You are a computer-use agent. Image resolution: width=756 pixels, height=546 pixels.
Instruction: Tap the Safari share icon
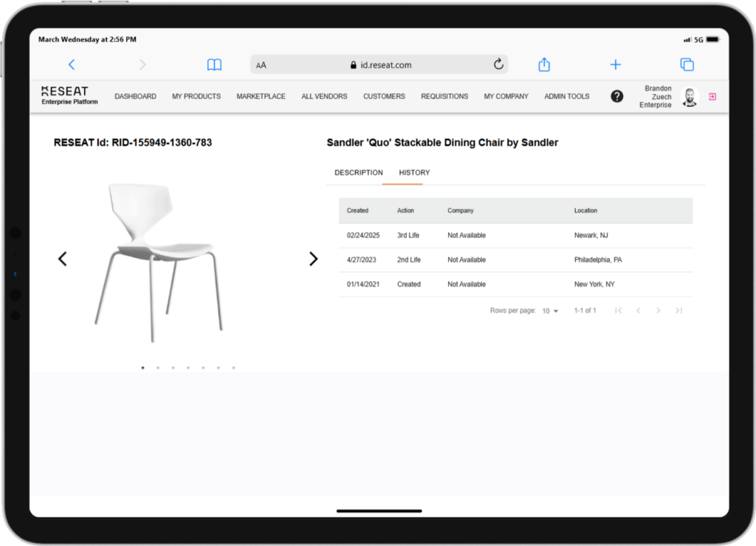(544, 65)
